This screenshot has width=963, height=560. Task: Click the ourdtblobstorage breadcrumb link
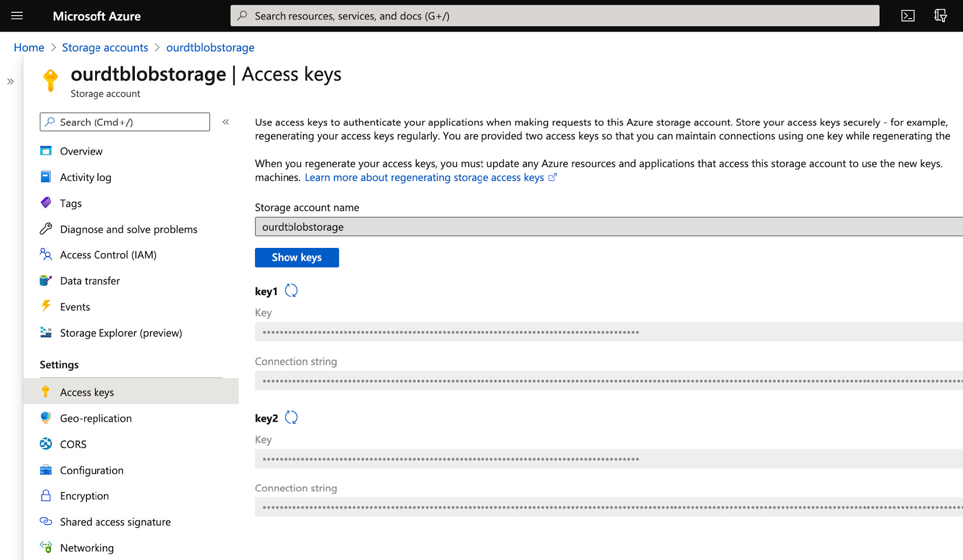(x=210, y=47)
